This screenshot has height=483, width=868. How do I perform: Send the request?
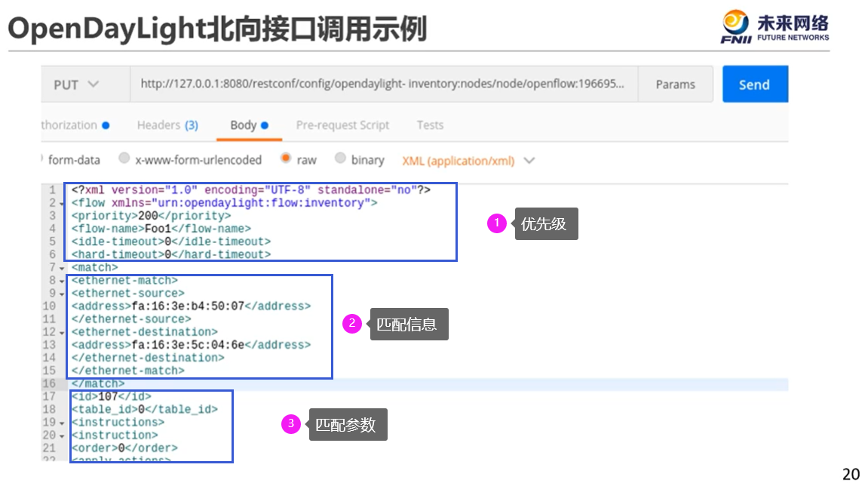coord(755,85)
